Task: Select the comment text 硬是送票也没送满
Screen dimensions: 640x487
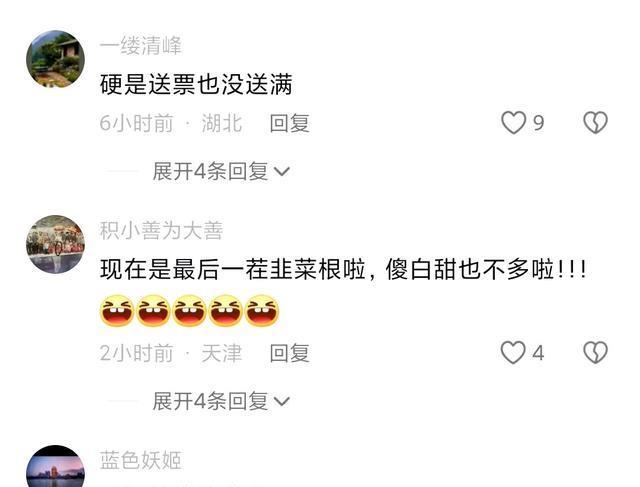Action: click(x=196, y=85)
